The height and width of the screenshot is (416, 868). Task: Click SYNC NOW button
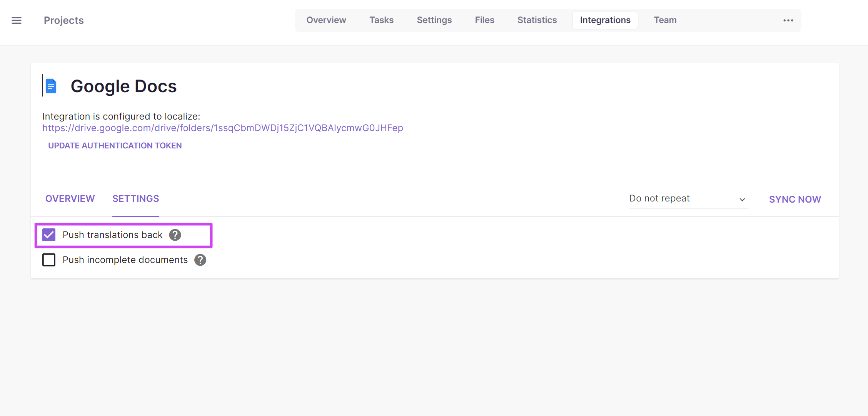pos(795,199)
